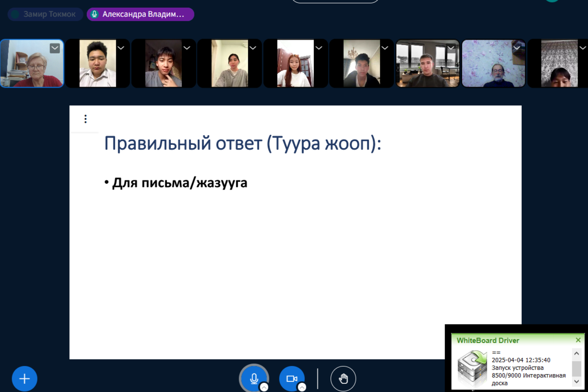
Task: Click the WhiteBoard Driver scrollbar thumb
Action: (576, 368)
